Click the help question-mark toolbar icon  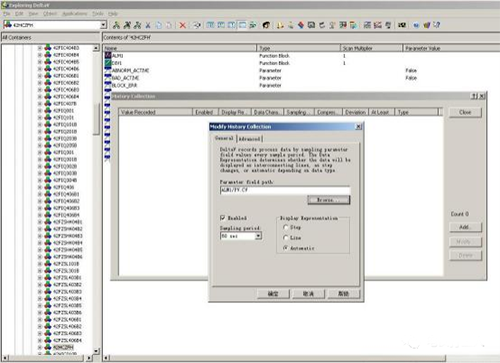coord(437,25)
